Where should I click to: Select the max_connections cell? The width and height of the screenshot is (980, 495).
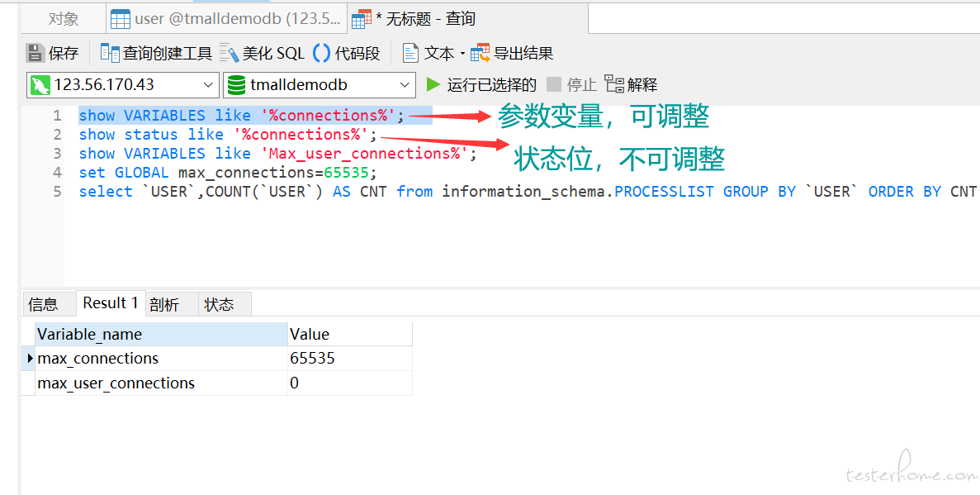point(161,359)
